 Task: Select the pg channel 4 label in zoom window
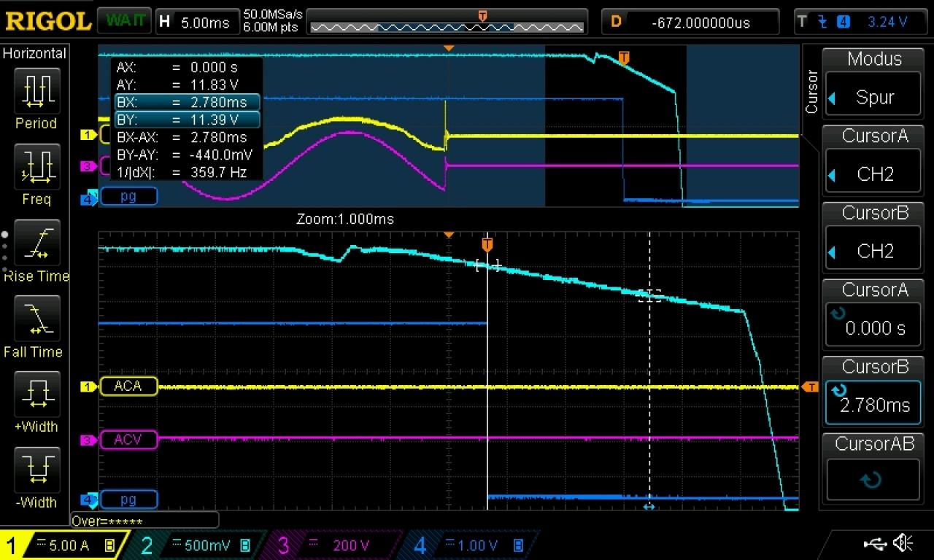click(128, 499)
